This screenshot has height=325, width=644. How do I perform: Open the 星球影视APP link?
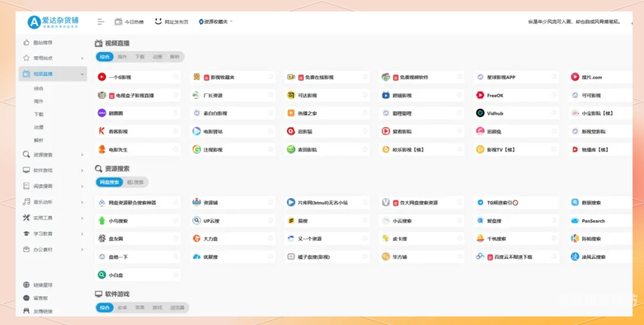tap(516, 77)
